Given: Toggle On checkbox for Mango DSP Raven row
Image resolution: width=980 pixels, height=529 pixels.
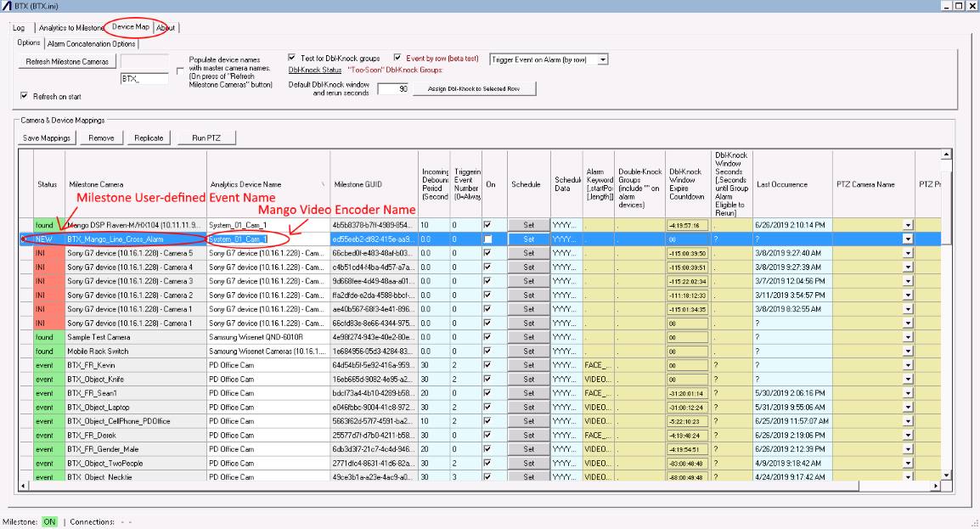Looking at the screenshot, I should [487, 225].
